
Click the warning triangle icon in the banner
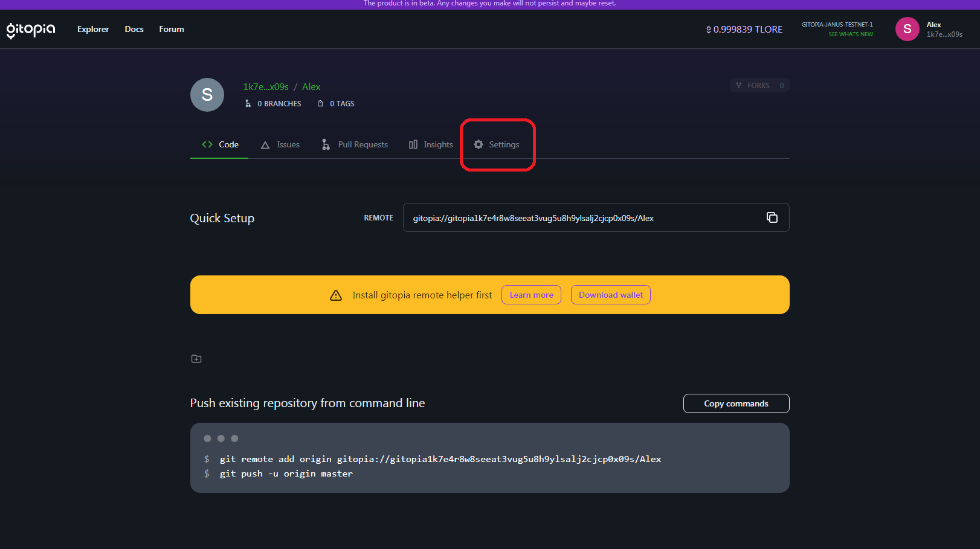(336, 295)
